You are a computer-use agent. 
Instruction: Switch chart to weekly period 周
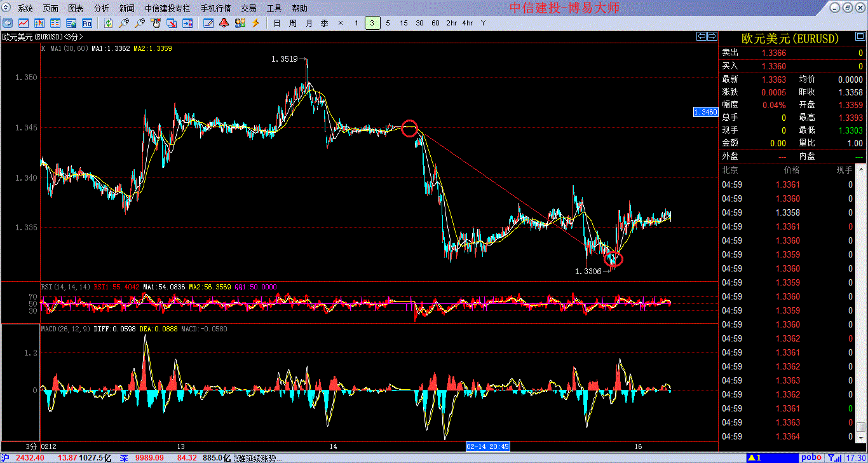(292, 23)
